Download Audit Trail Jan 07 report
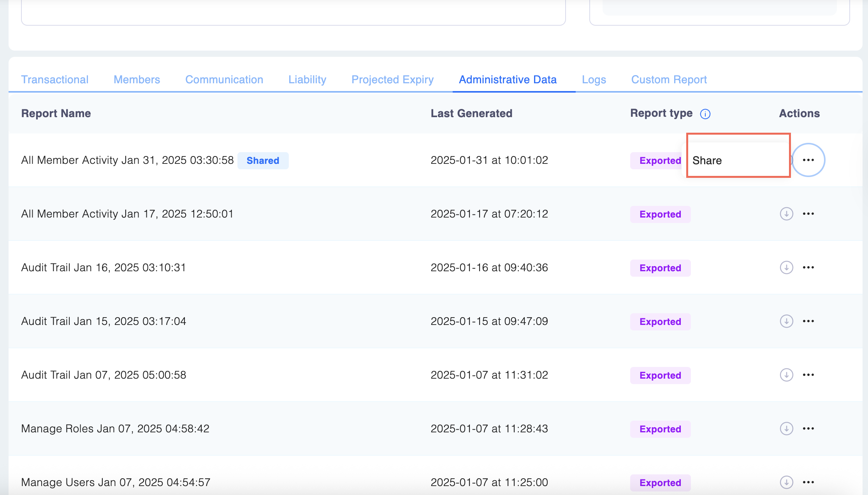Viewport: 868px width, 495px height. coord(786,375)
